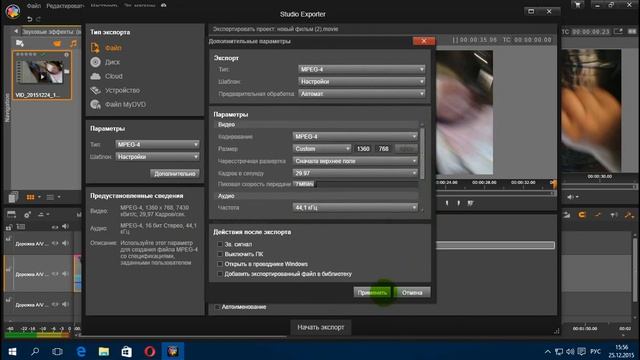Click library import media icon
Viewport: 640px width, 360px height.
point(20,43)
